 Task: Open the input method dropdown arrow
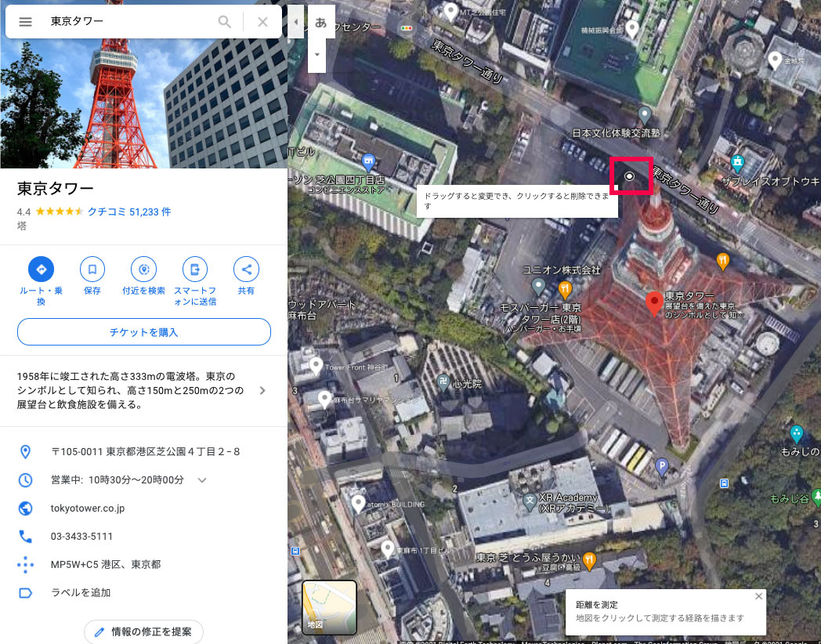(x=316, y=55)
